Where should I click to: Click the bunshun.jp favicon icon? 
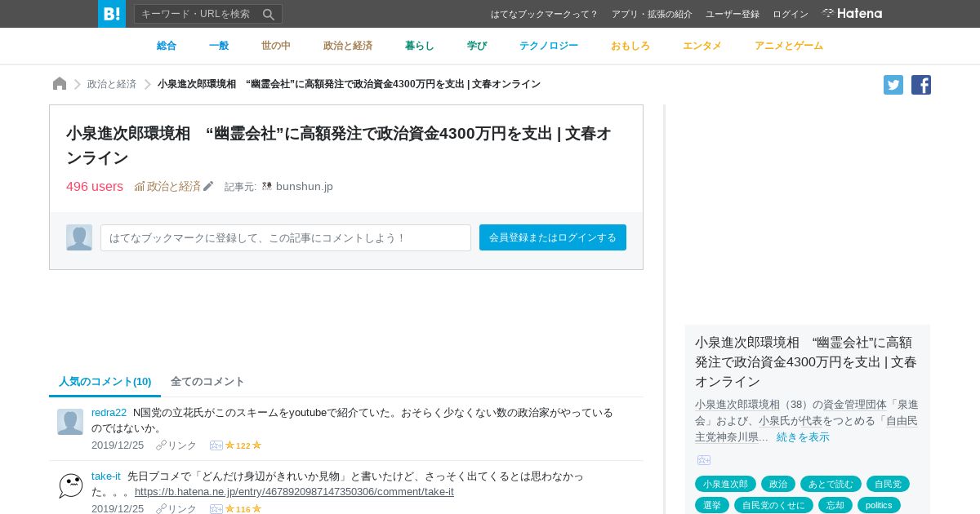tap(267, 186)
